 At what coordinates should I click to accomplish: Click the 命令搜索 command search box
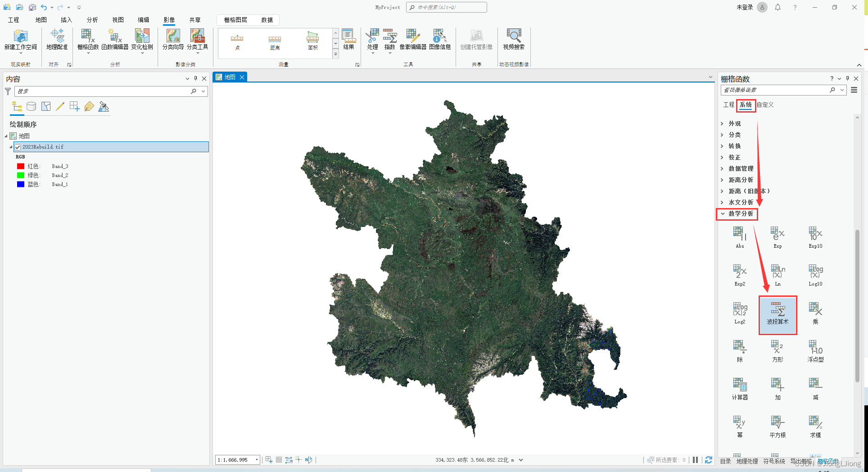pyautogui.click(x=446, y=7)
